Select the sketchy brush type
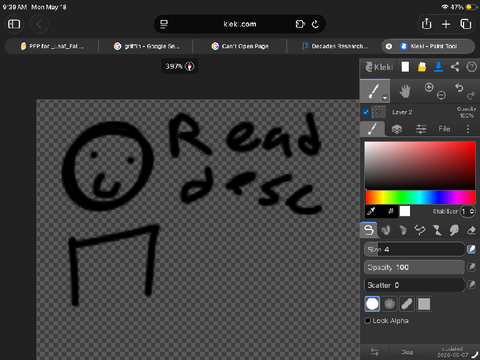This screenshot has height=360, width=480. 403,230
